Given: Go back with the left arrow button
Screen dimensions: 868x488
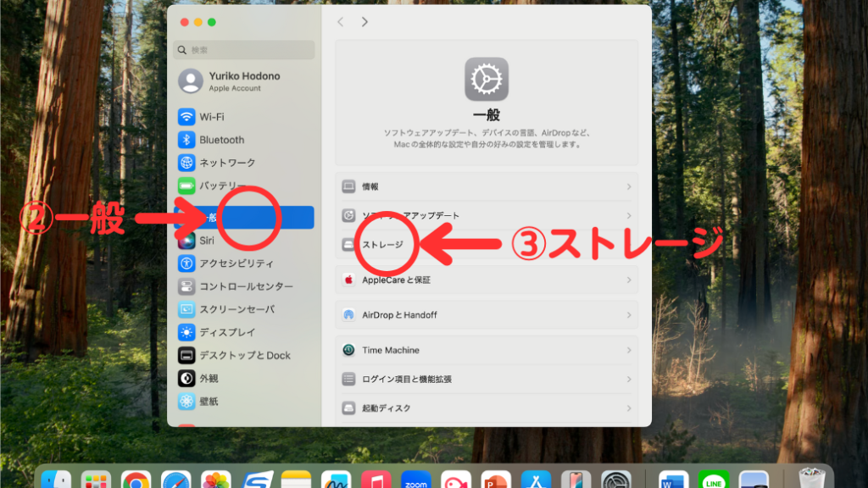Looking at the screenshot, I should [x=341, y=22].
